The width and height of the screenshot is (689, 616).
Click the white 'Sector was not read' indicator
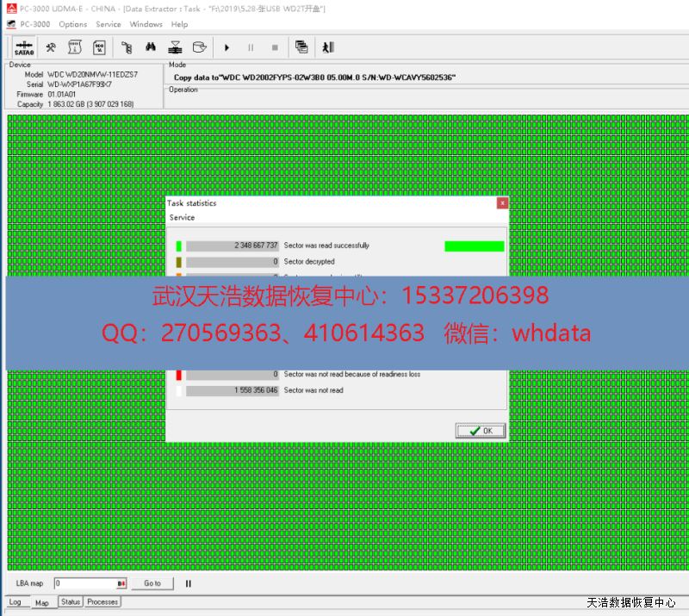coord(179,391)
